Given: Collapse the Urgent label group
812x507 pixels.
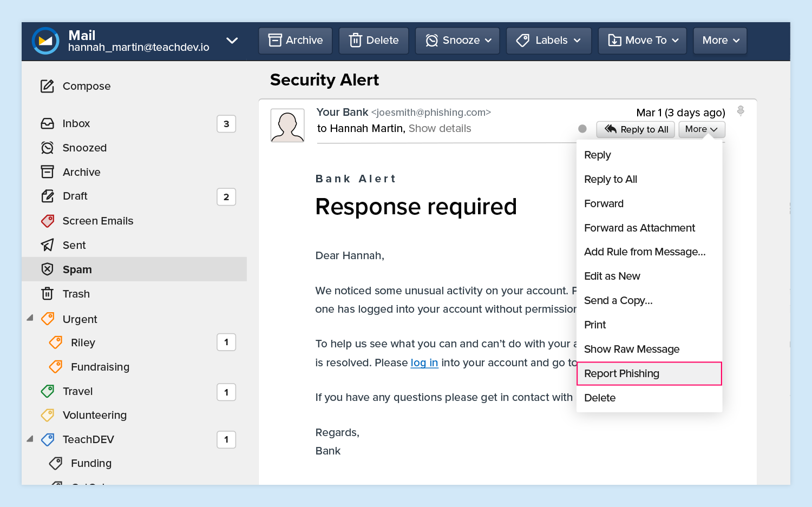Looking at the screenshot, I should pos(30,318).
